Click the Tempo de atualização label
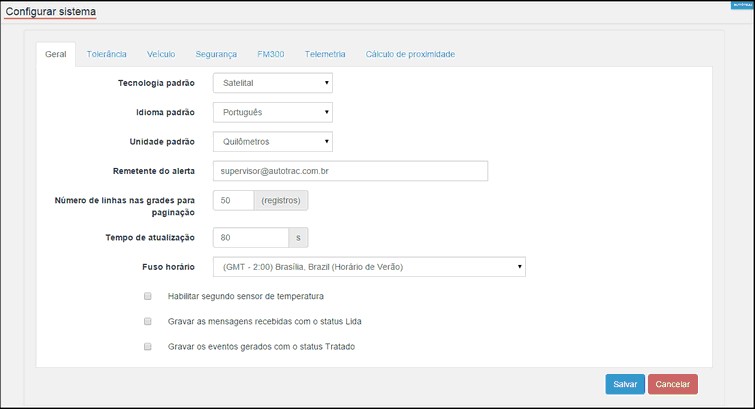 coord(150,237)
